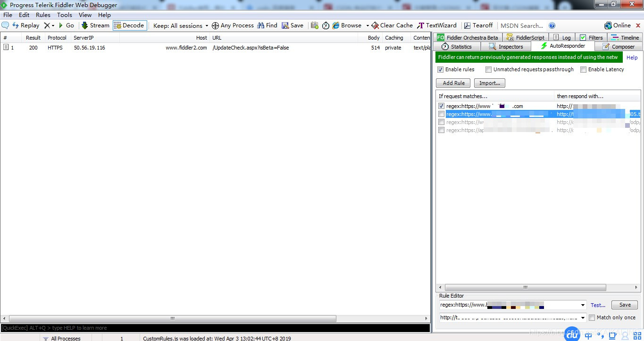Switch to the Composer tab
The width and height of the screenshot is (644, 341).
(619, 46)
